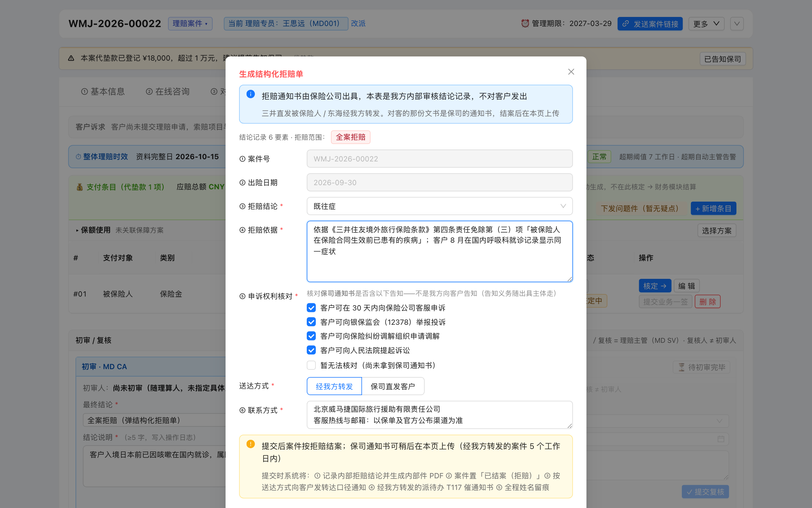812x508 pixels.
Task: Click the blue info icon in the notice banner
Action: tap(250, 94)
